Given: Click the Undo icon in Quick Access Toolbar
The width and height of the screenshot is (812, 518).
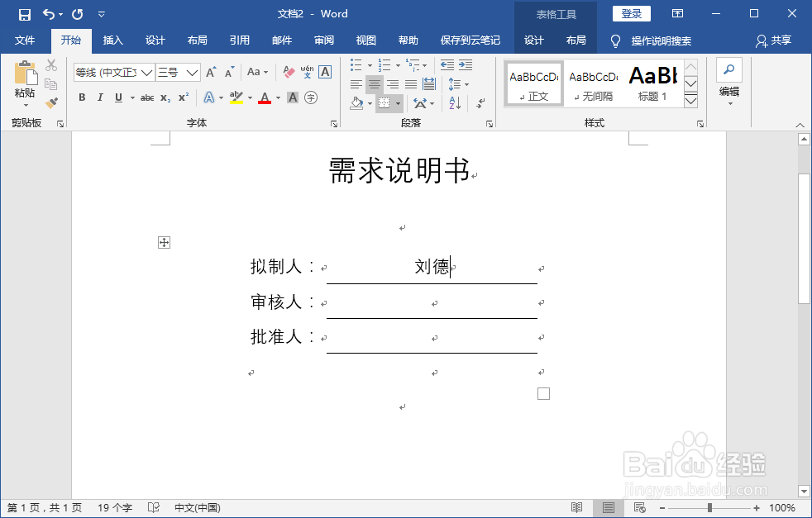Looking at the screenshot, I should (48, 14).
